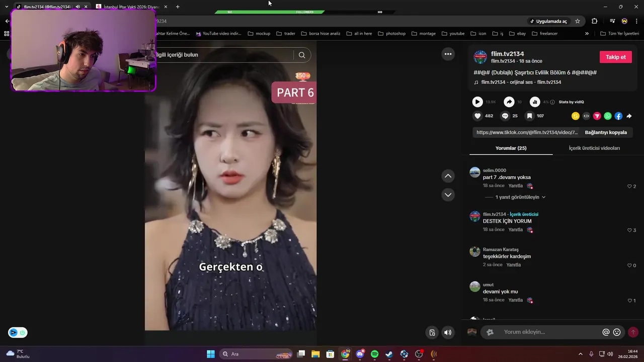Click the vidIQ shares arrow icon
Image resolution: width=644 pixels, height=362 pixels.
509,102
